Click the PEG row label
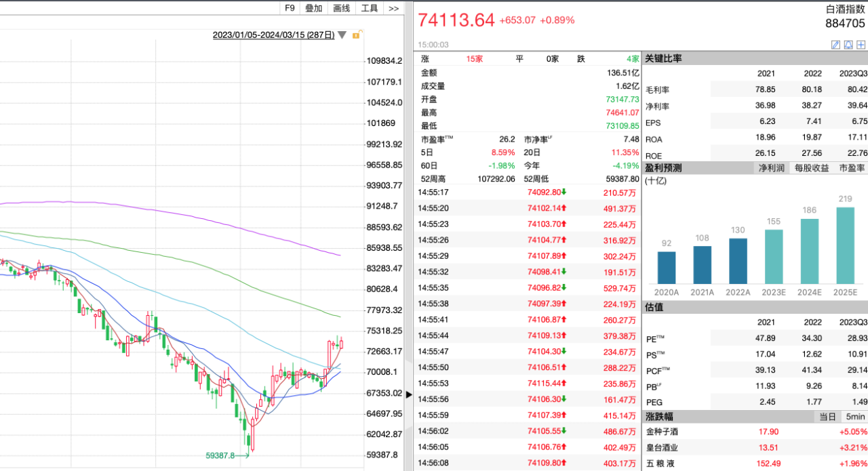The width and height of the screenshot is (868, 471). (x=654, y=404)
